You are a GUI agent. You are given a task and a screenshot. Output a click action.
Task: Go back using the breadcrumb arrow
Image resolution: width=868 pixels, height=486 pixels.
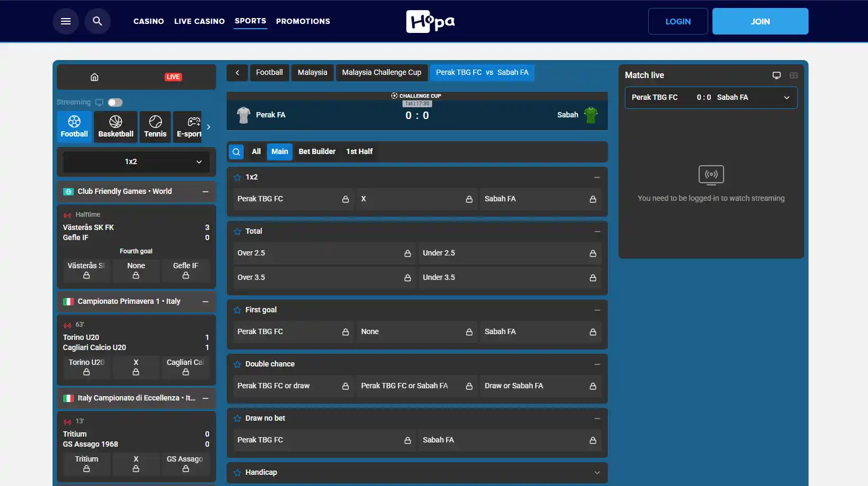pos(237,73)
